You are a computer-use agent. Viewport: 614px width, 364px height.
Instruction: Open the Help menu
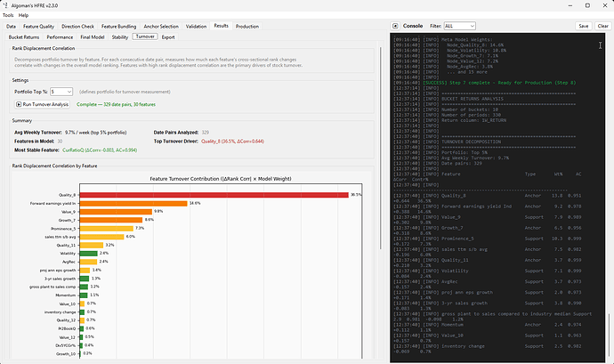click(23, 15)
